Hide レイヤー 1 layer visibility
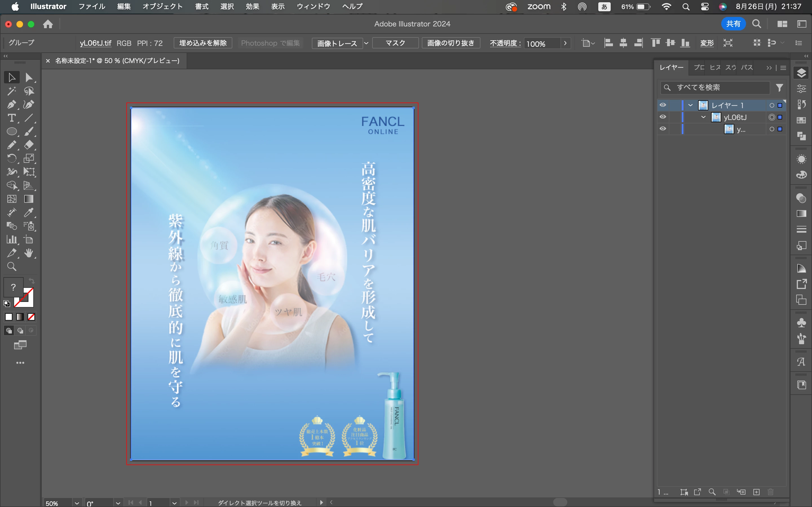The width and height of the screenshot is (812, 507). tap(663, 105)
